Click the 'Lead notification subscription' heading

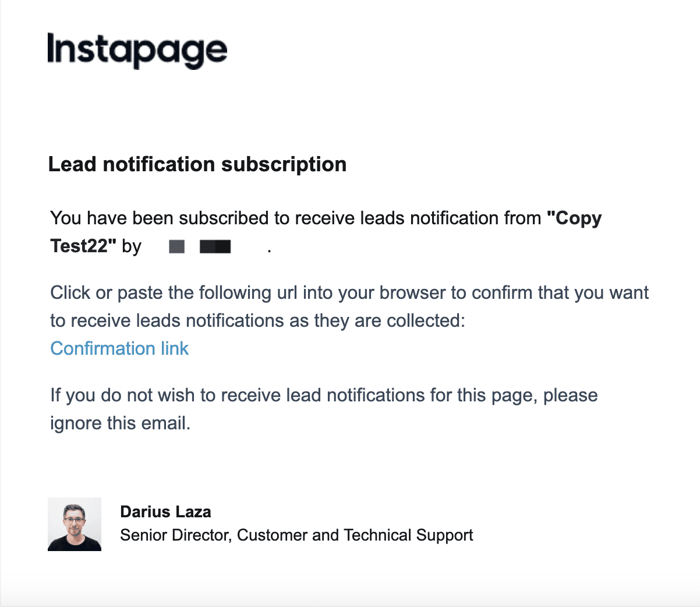(x=197, y=164)
